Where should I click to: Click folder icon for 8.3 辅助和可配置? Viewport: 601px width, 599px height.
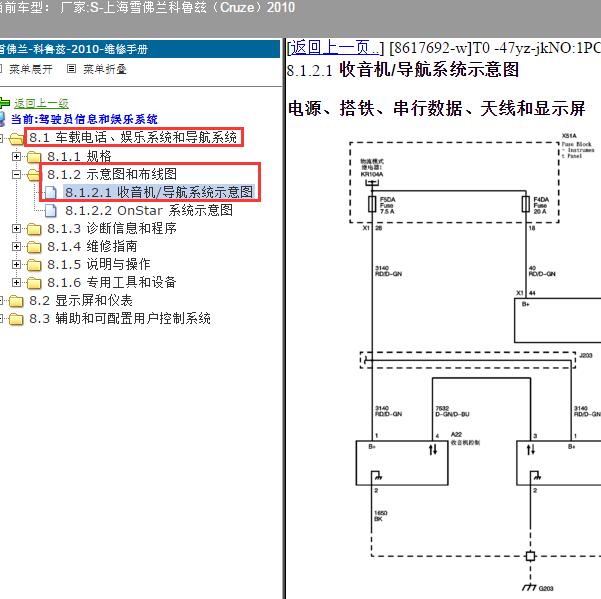(x=16, y=319)
